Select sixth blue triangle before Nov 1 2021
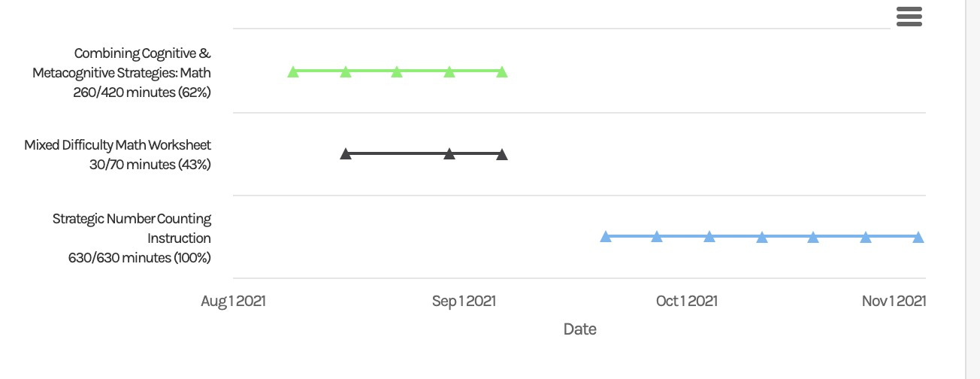 point(866,237)
